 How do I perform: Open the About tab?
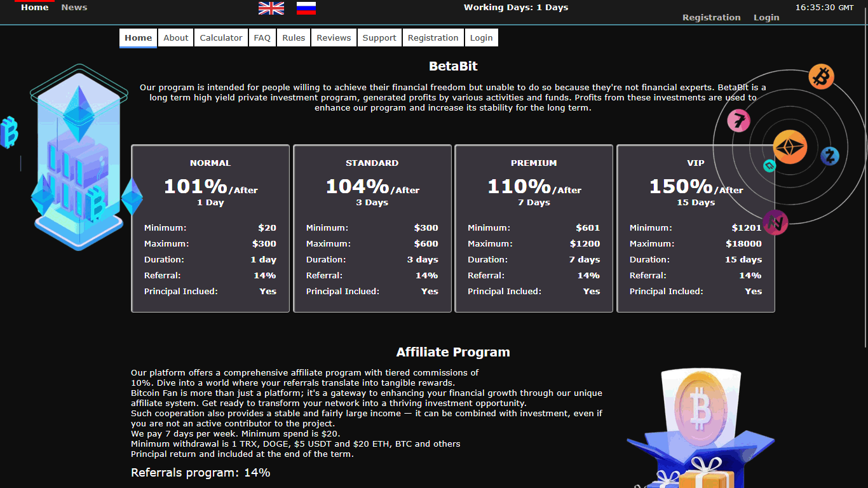point(176,38)
